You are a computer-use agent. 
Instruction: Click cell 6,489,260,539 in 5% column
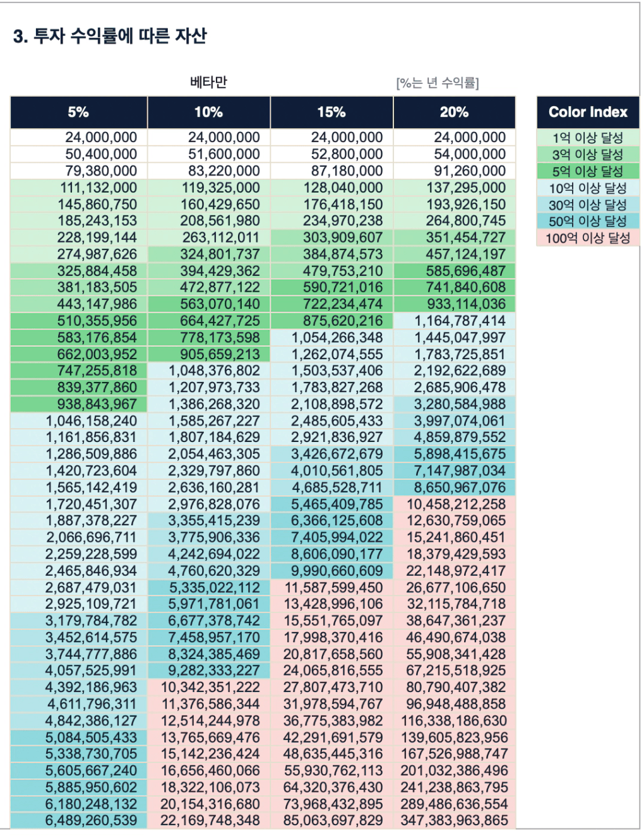tap(79, 820)
